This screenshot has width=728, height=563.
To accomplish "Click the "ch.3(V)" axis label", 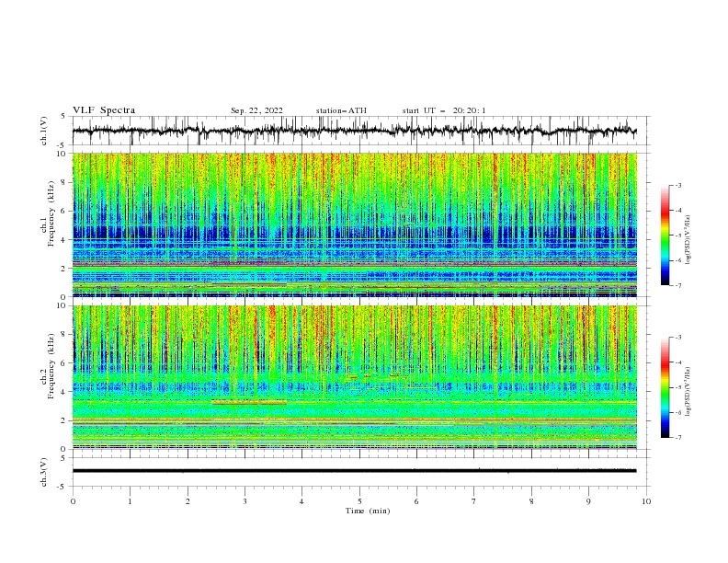I will click(x=44, y=472).
